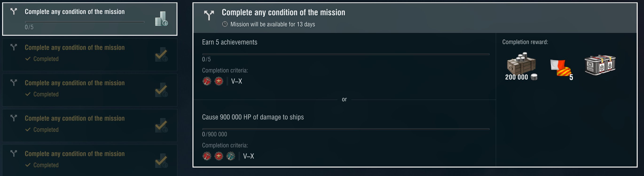Viewport: 644px width, 176px height.
Task: Click crossed-anchor icon under the damage condition
Action: point(207,156)
